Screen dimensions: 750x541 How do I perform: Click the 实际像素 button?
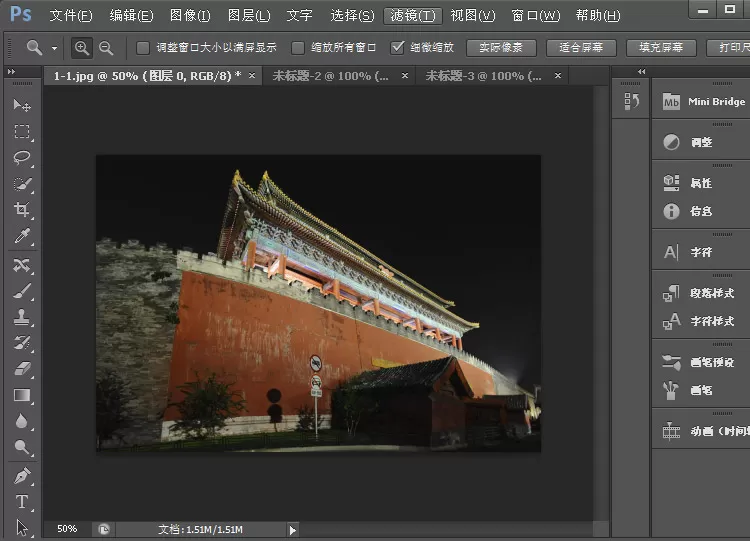click(x=501, y=47)
